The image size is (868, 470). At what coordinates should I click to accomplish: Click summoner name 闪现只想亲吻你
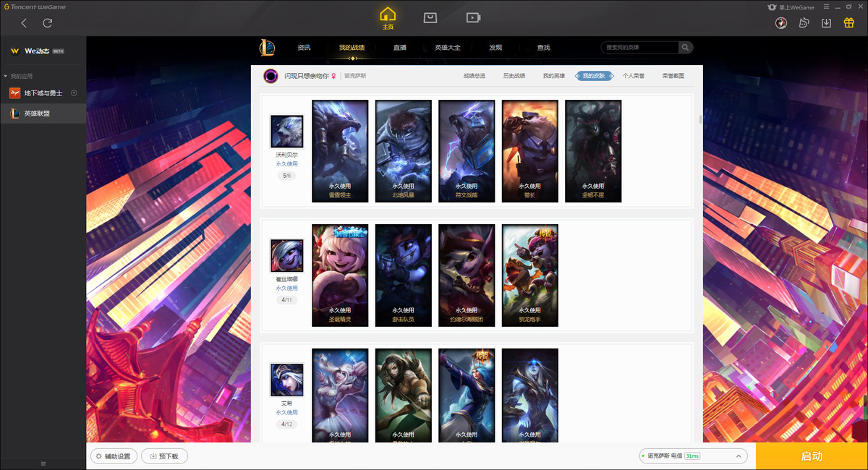[307, 75]
